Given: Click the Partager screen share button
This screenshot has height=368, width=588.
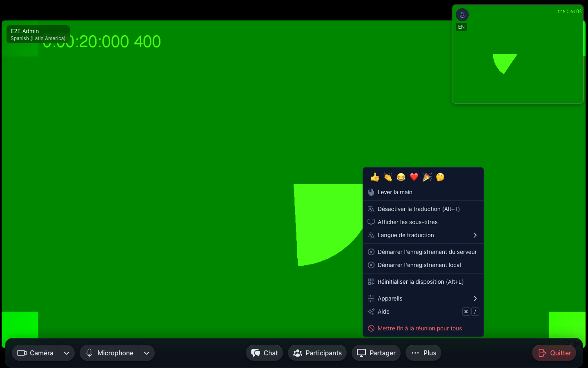Looking at the screenshot, I should pyautogui.click(x=376, y=353).
